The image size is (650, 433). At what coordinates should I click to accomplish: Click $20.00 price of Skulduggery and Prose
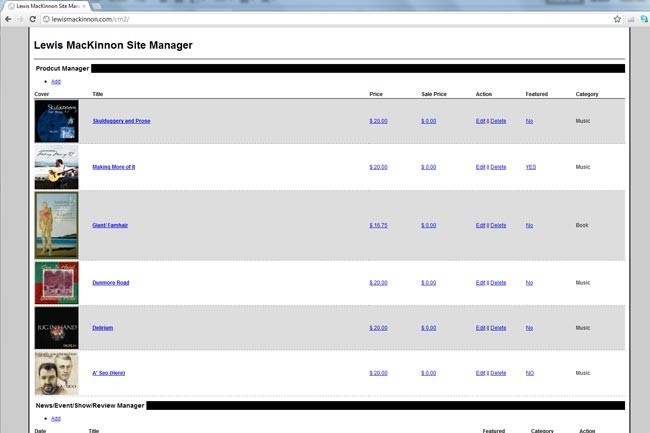[x=378, y=121]
